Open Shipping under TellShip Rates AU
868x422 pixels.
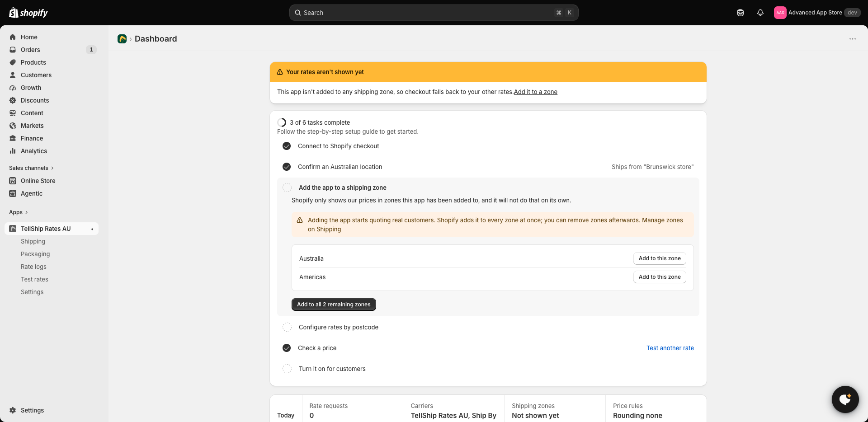click(33, 241)
